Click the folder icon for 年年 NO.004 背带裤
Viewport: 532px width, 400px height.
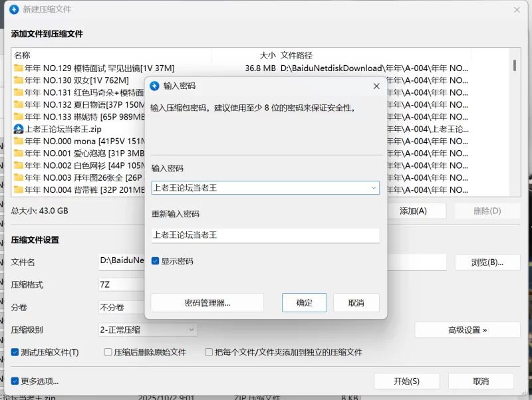point(19,190)
